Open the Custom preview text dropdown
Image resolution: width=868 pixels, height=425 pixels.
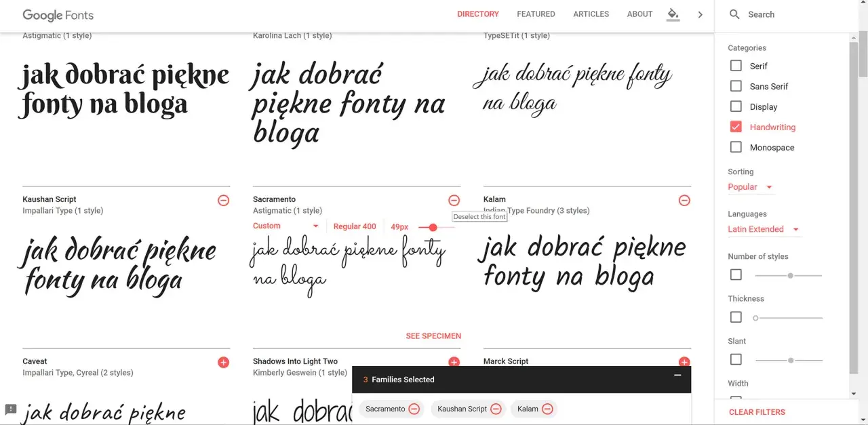(x=286, y=226)
